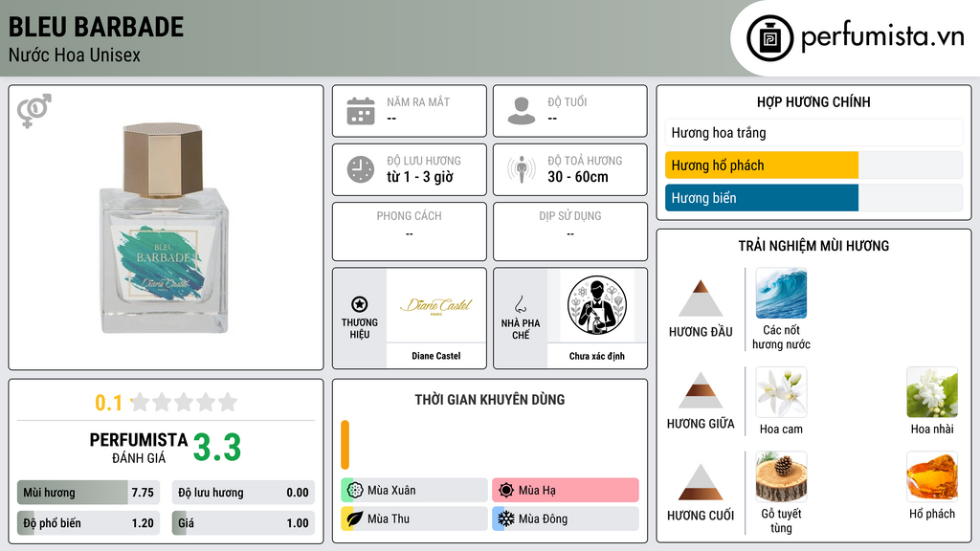Click the calendar icon for Năm ra mắt
The width and height of the screenshot is (980, 551).
pyautogui.click(x=361, y=111)
